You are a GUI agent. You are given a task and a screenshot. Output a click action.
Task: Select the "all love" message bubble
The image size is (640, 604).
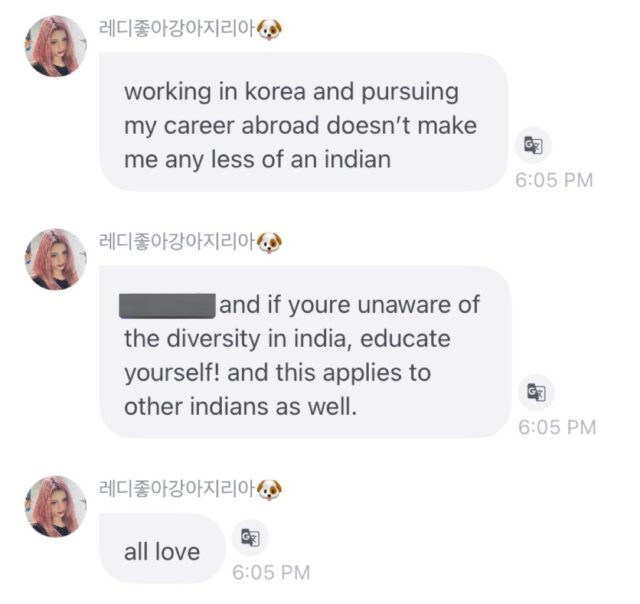[x=162, y=548]
